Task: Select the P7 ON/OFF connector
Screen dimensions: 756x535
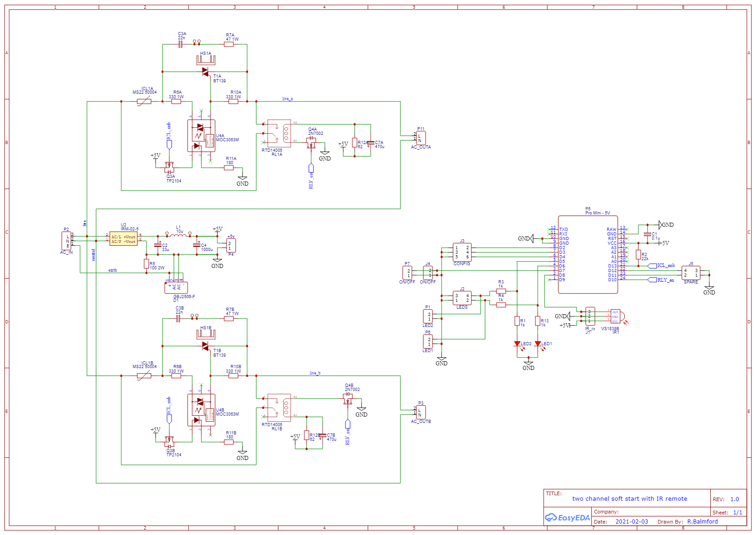Action: [x=407, y=273]
